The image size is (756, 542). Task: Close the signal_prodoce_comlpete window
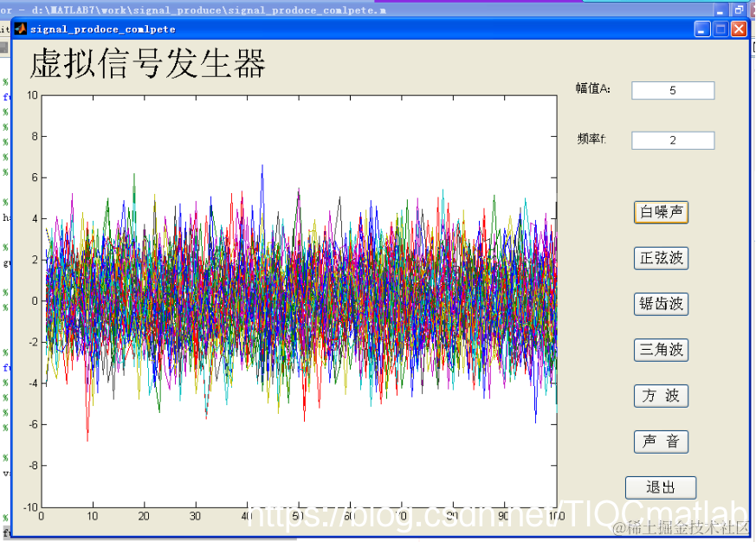pyautogui.click(x=739, y=29)
